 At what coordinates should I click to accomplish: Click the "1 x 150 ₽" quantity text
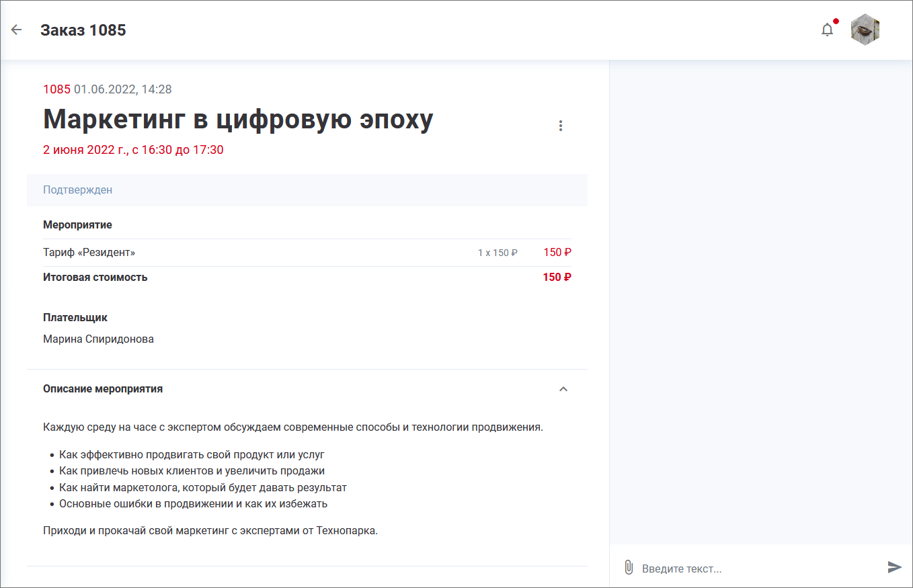click(498, 253)
